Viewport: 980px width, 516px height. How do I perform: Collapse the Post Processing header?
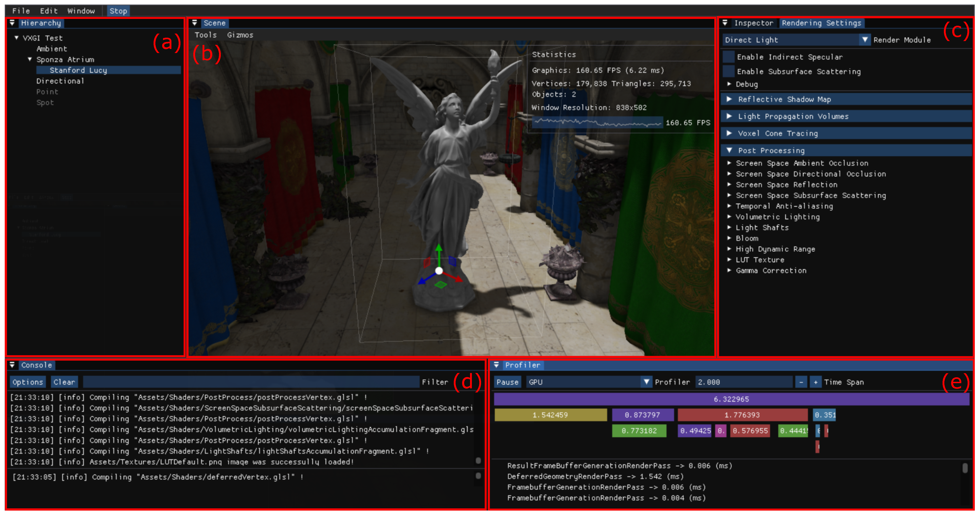point(846,150)
